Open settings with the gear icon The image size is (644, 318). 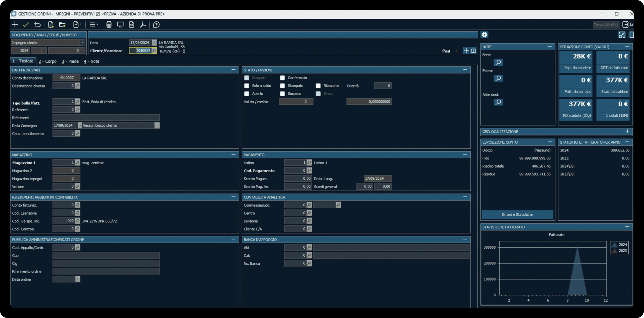click(x=485, y=35)
